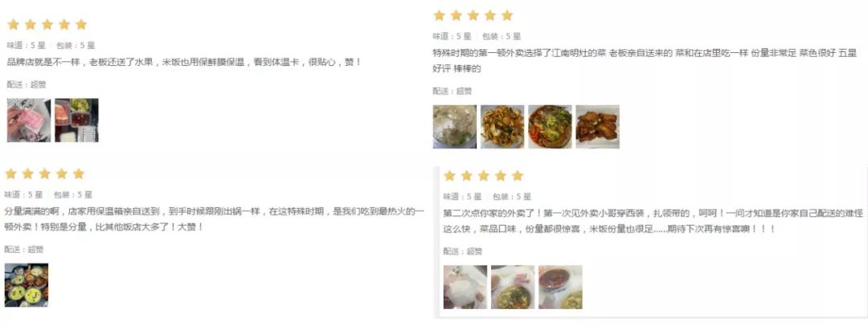Open fried chicken wings photo
Viewport: 868px width, 326px height.
tap(597, 127)
